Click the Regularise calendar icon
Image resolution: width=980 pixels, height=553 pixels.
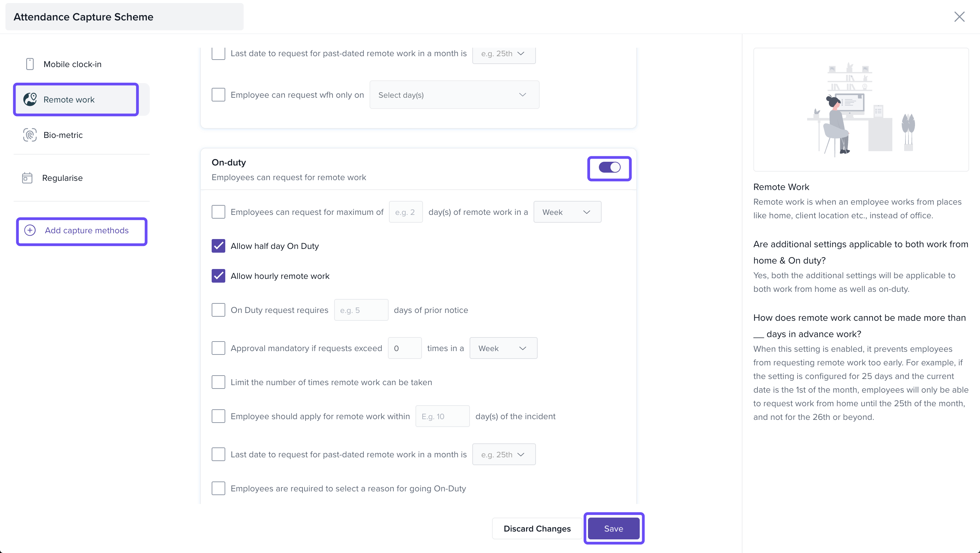(27, 178)
